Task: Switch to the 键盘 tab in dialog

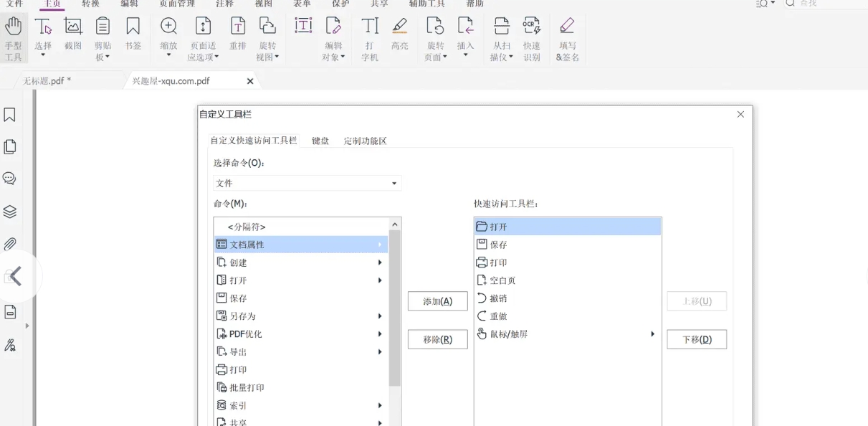Action: pos(320,141)
